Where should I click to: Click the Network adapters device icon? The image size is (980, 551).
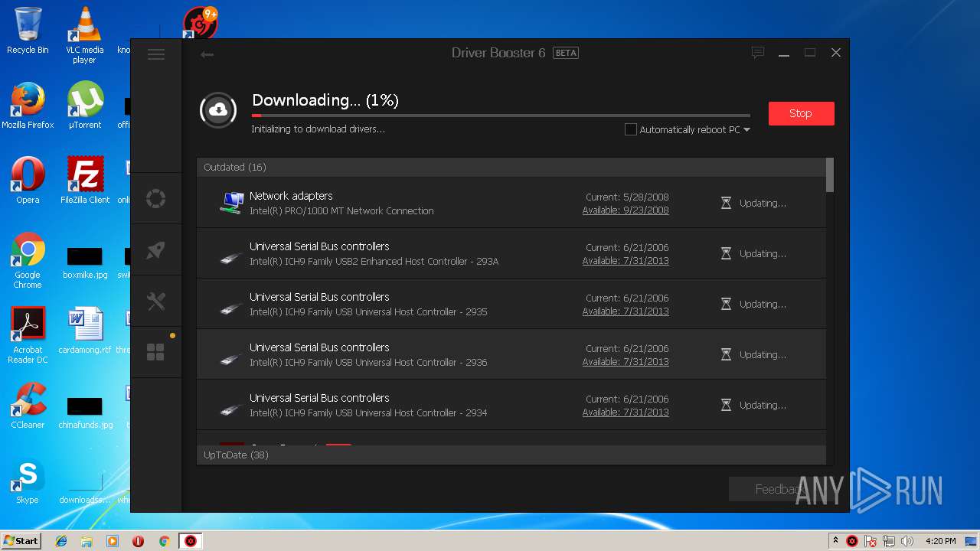click(232, 203)
